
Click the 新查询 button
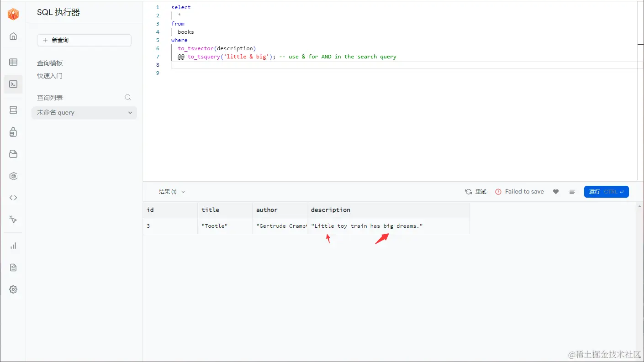84,40
